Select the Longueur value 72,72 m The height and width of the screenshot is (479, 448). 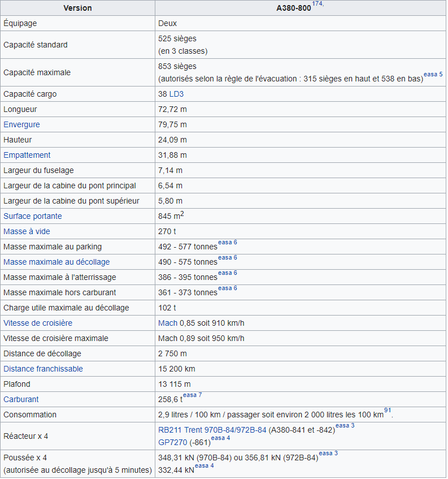click(x=172, y=109)
